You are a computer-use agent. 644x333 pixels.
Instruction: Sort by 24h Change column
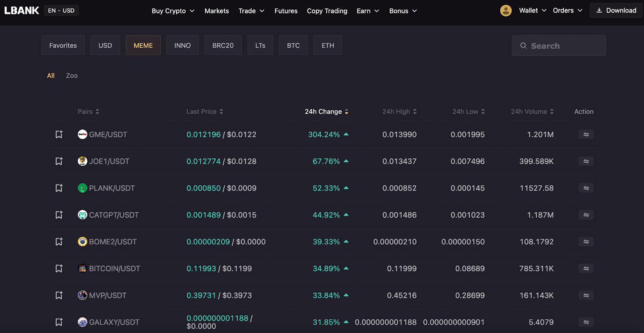pyautogui.click(x=327, y=112)
